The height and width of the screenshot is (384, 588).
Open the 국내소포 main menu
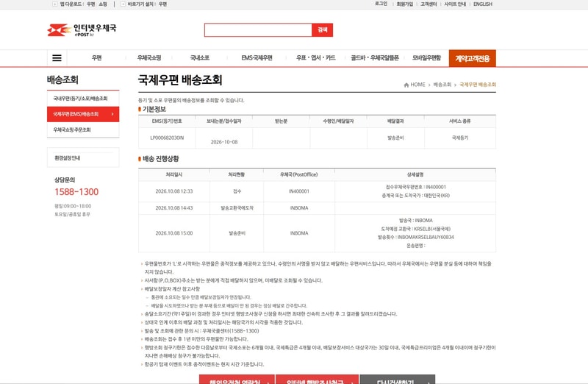point(199,58)
